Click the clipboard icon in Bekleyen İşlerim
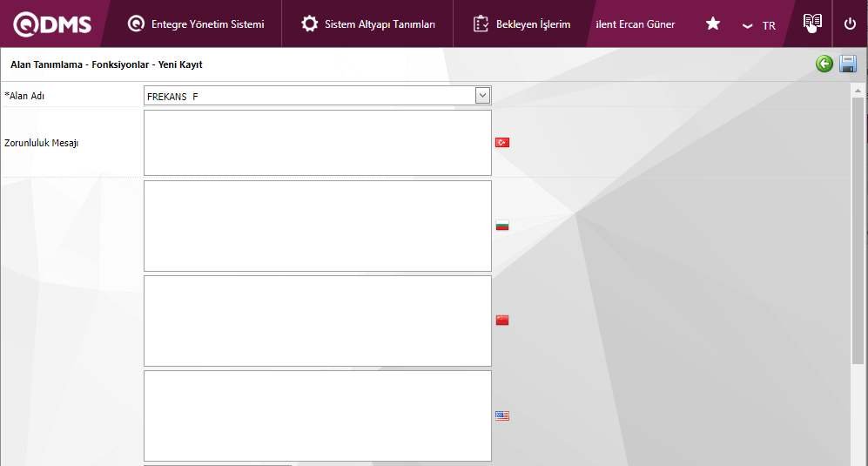Viewport: 868px width, 466px height. [481, 24]
